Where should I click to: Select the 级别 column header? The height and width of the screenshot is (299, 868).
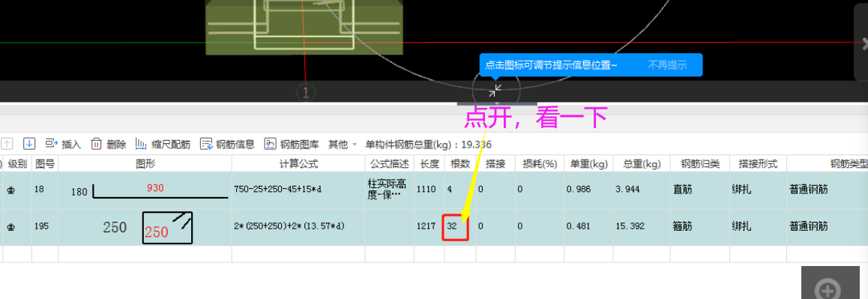(x=17, y=163)
